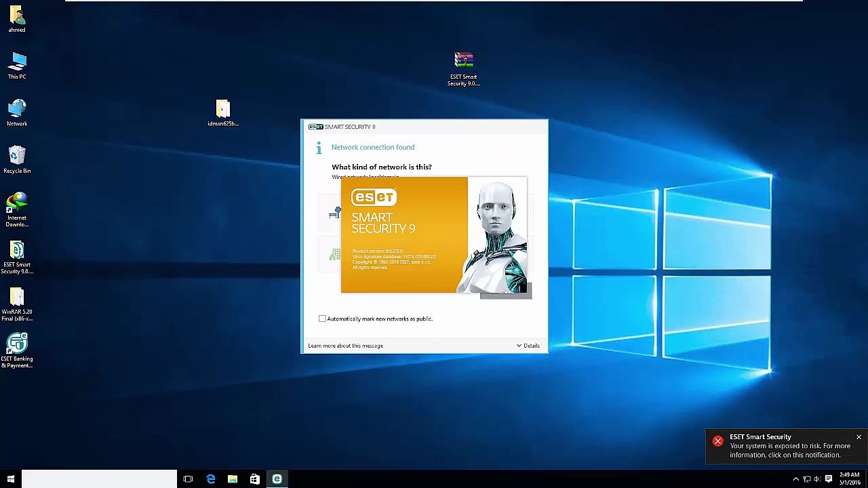Check Automatically mark new networks as public
868x488 pixels.
click(322, 319)
